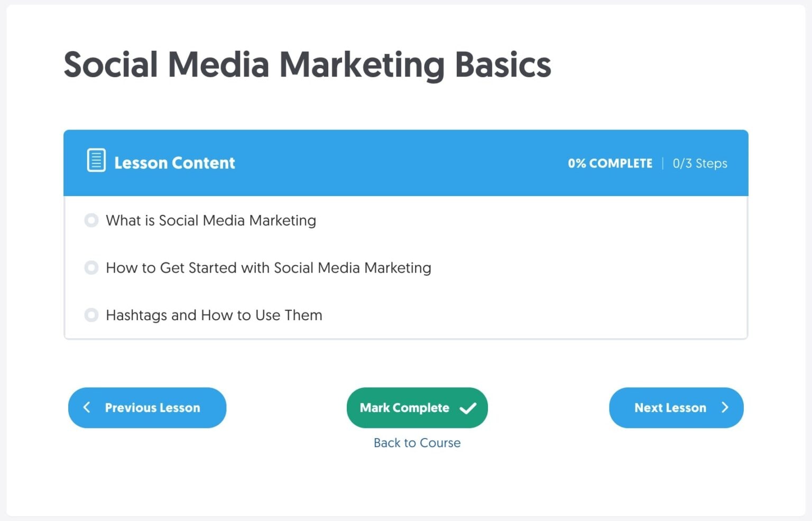
Task: Click the status circle beside What is Social Media Marketing
Action: tap(91, 220)
